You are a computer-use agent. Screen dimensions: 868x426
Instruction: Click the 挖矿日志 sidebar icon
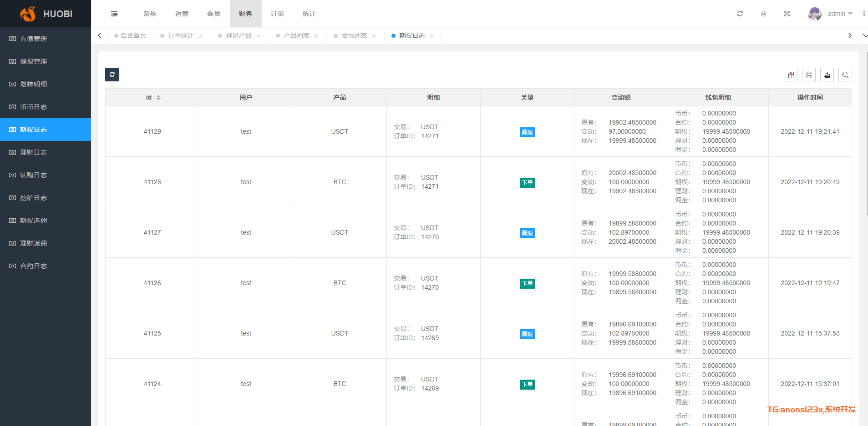click(x=13, y=198)
